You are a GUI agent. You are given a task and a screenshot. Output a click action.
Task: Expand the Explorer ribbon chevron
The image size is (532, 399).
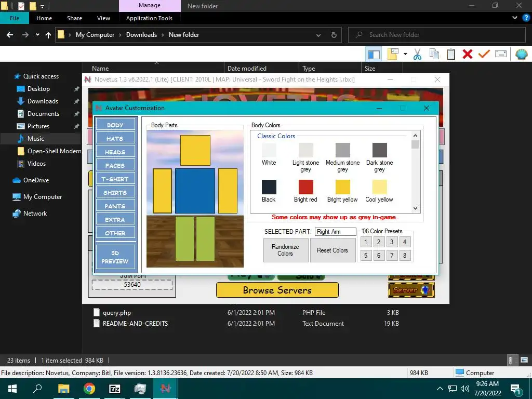515,18
